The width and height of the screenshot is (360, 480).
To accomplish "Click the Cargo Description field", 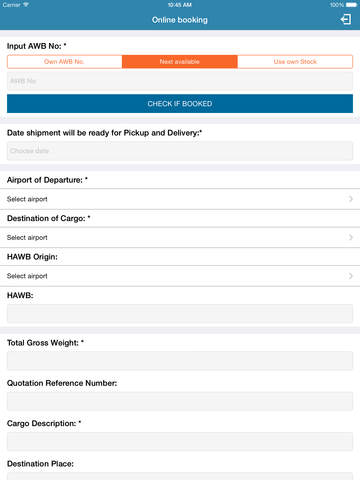I will pyautogui.click(x=180, y=441).
